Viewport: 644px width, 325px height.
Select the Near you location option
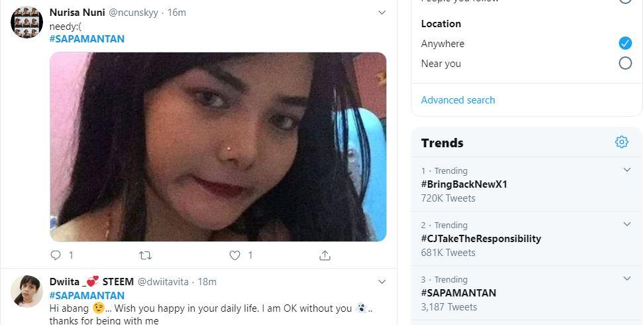click(x=625, y=64)
